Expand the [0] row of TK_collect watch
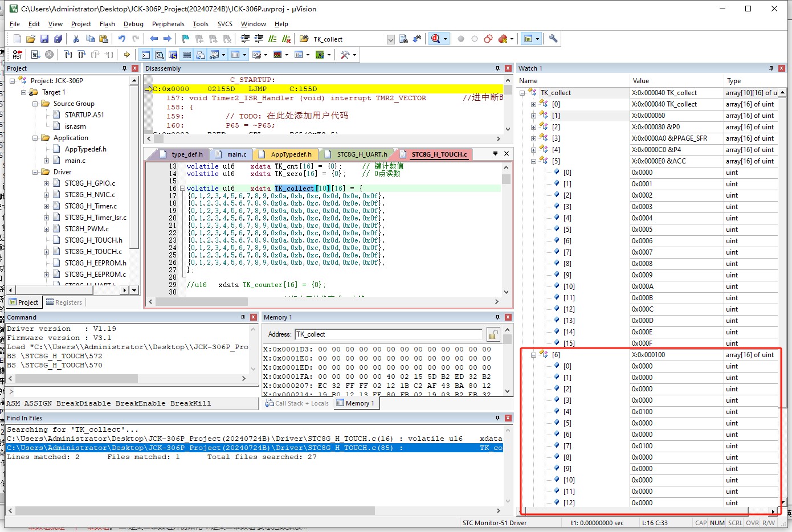The image size is (792, 532). tap(533, 104)
